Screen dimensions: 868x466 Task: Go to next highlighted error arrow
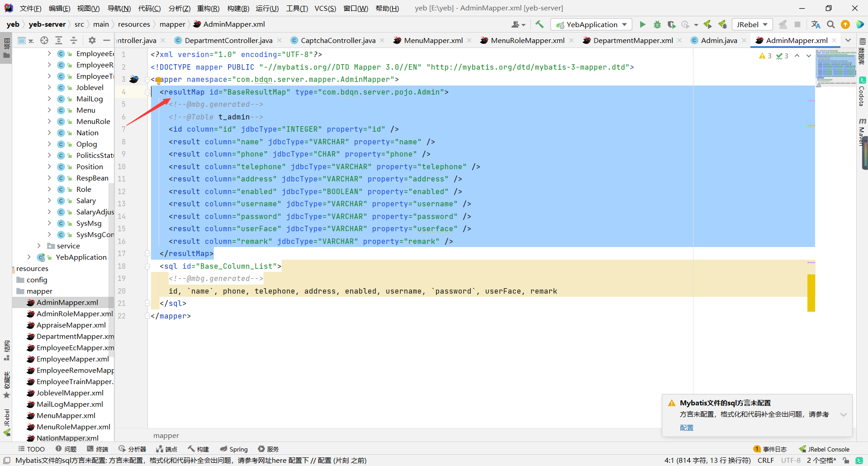coord(809,56)
